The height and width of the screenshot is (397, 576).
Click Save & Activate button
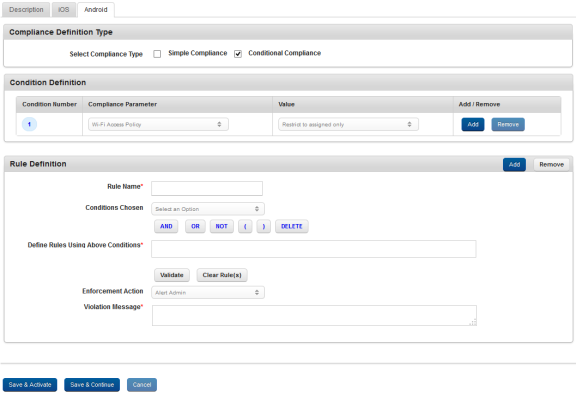point(30,385)
